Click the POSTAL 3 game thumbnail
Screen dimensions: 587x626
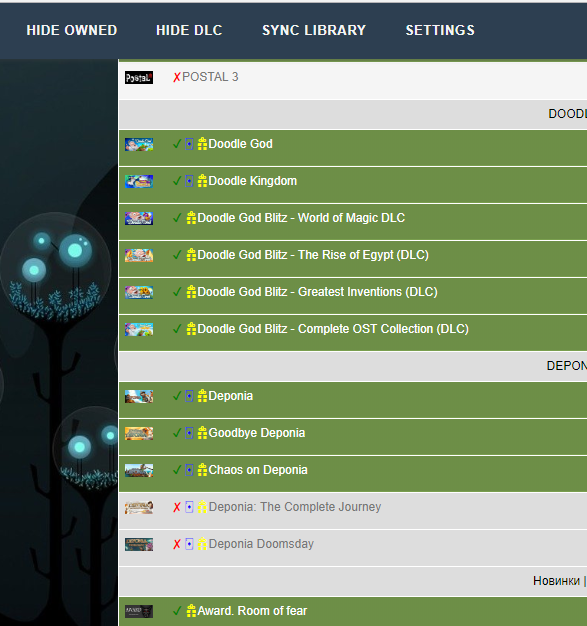(x=139, y=77)
